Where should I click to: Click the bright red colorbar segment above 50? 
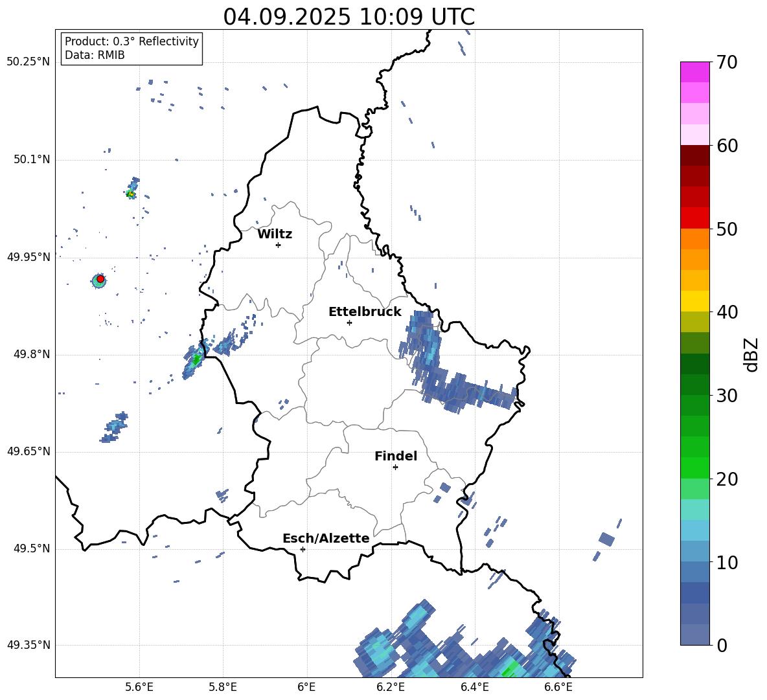694,218
